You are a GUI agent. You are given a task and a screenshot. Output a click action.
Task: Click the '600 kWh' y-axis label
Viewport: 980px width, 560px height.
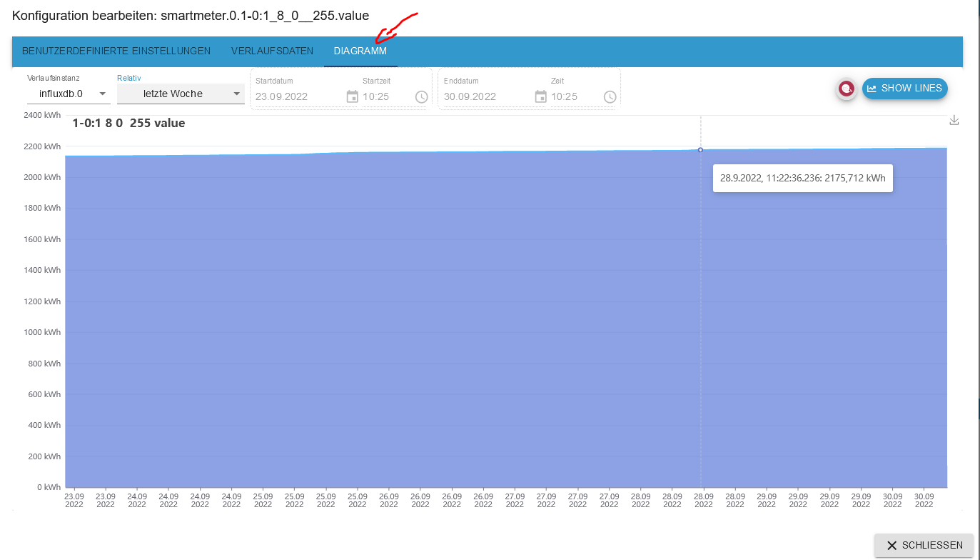[x=44, y=394]
